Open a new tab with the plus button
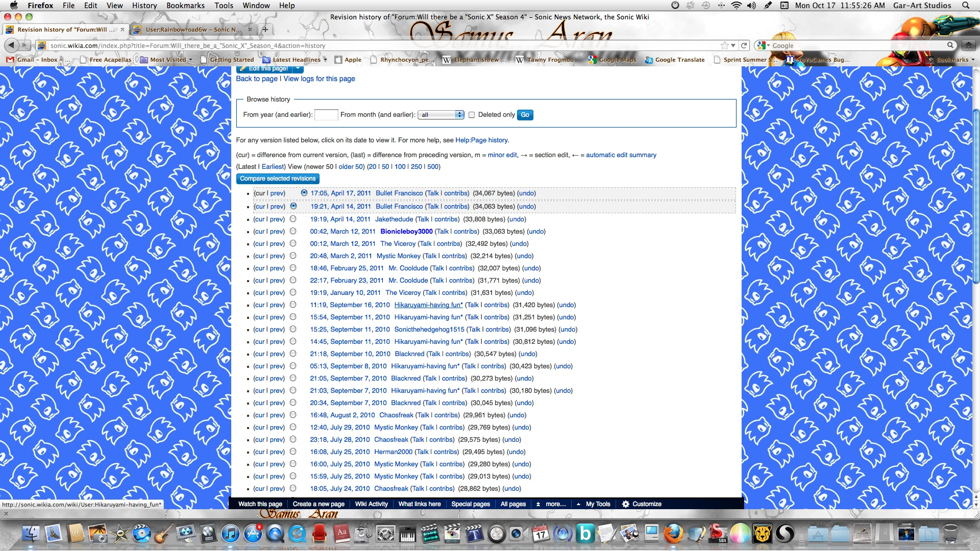Image resolution: width=980 pixels, height=551 pixels. pos(265,30)
